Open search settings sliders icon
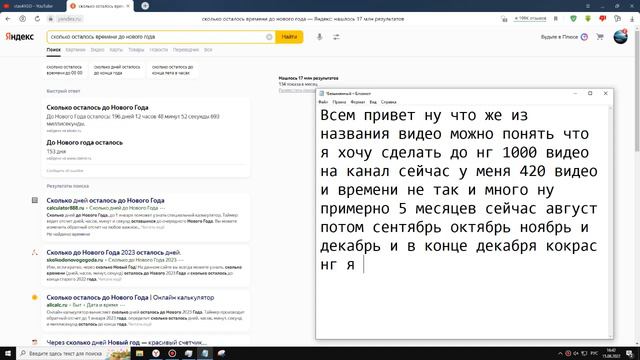Screen dimensions: 640x360 point(336,37)
